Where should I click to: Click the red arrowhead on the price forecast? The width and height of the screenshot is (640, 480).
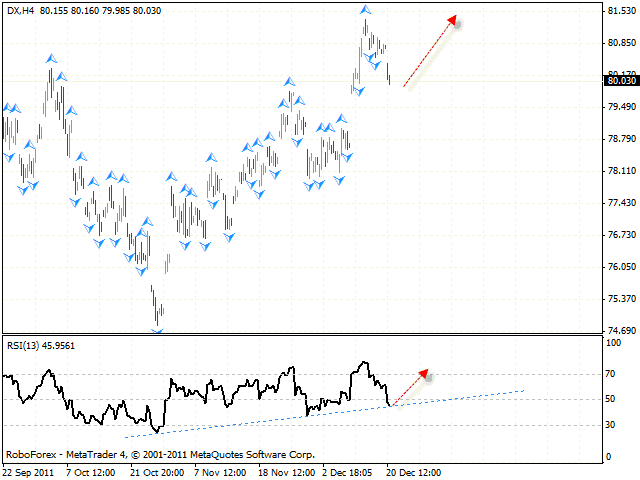[453, 19]
